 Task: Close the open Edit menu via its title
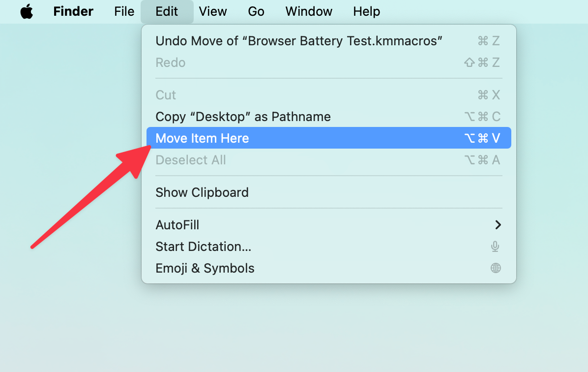(x=167, y=11)
